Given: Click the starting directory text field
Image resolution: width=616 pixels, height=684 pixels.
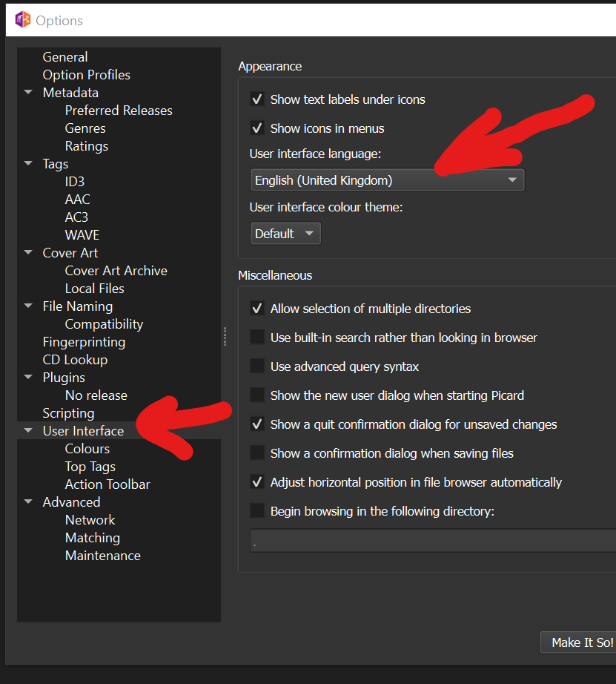Looking at the screenshot, I should point(431,541).
